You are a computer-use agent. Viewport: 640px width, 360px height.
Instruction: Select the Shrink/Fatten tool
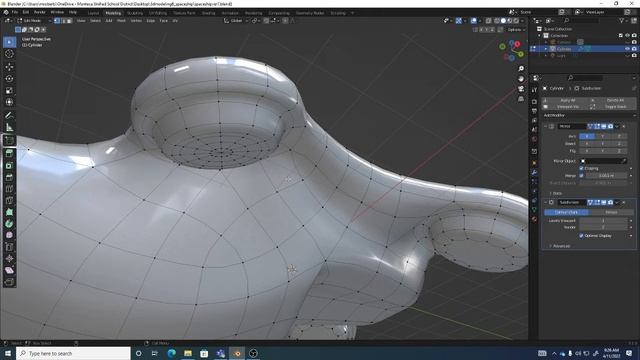tap(9, 258)
